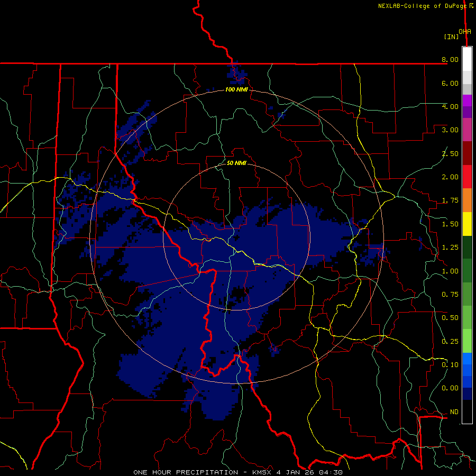Click the white top legend swatch
Viewport: 476px width, 476px height.
[467, 59]
